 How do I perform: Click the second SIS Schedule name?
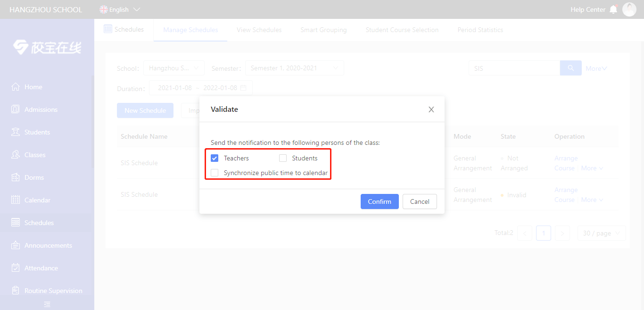139,194
